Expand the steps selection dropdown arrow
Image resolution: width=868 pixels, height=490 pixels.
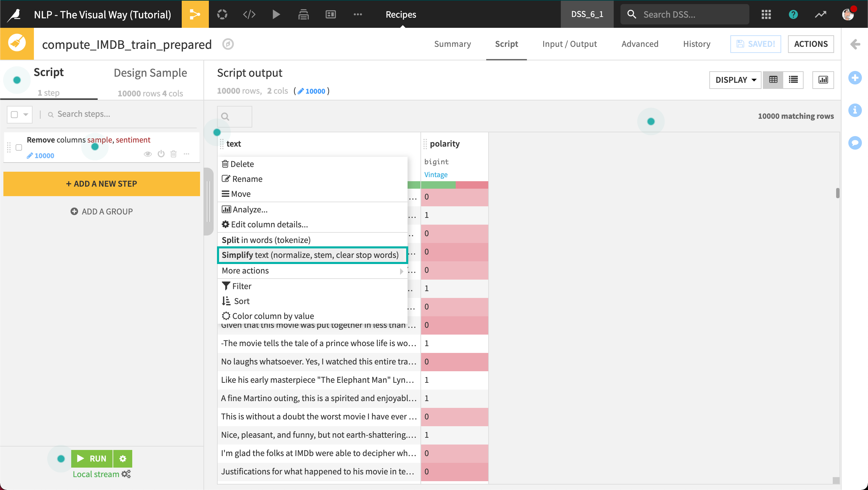26,114
